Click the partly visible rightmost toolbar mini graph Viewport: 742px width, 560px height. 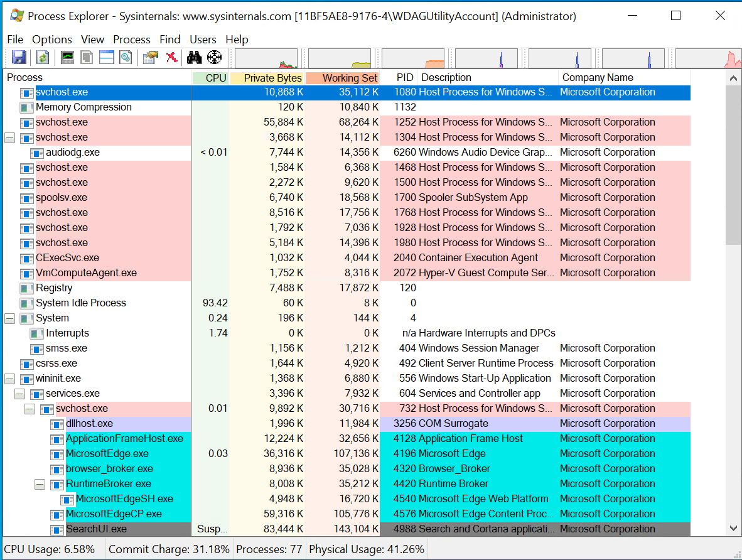pyautogui.click(x=708, y=58)
